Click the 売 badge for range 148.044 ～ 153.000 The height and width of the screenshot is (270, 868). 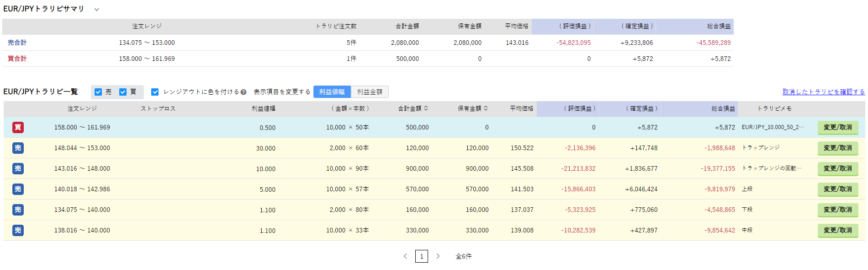pos(18,148)
